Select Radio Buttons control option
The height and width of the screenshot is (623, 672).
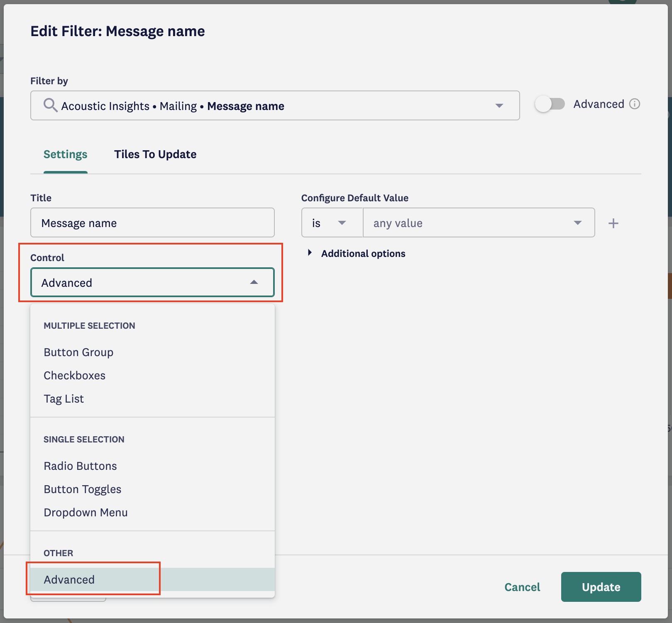pos(80,466)
